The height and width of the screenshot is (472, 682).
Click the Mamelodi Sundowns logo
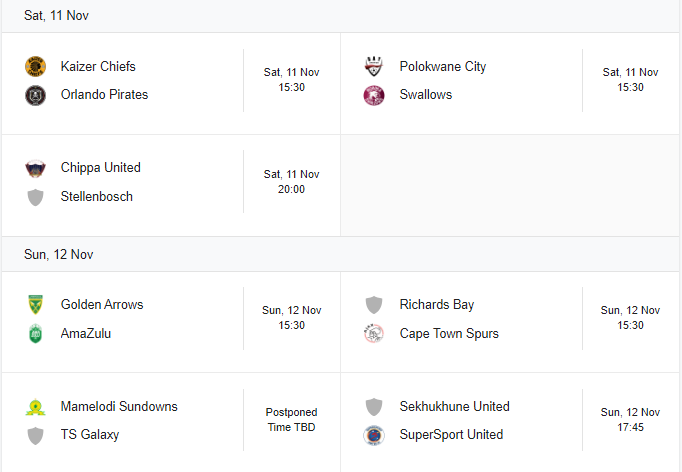click(x=35, y=407)
